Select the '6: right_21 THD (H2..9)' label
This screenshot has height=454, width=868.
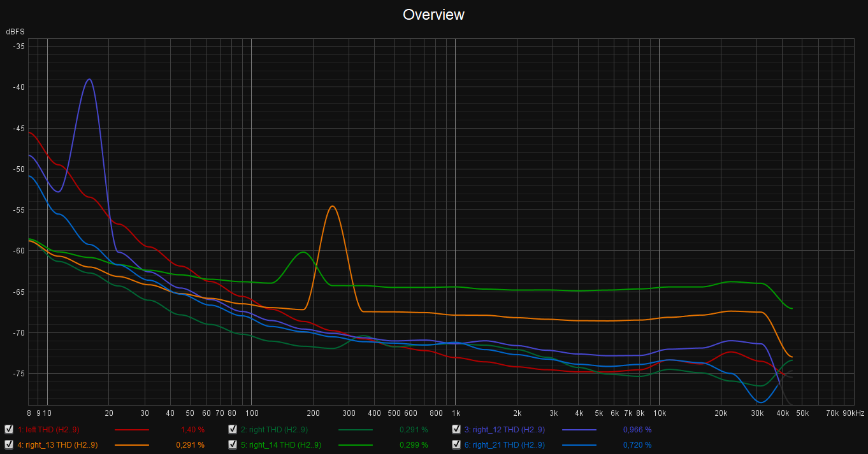(x=504, y=445)
